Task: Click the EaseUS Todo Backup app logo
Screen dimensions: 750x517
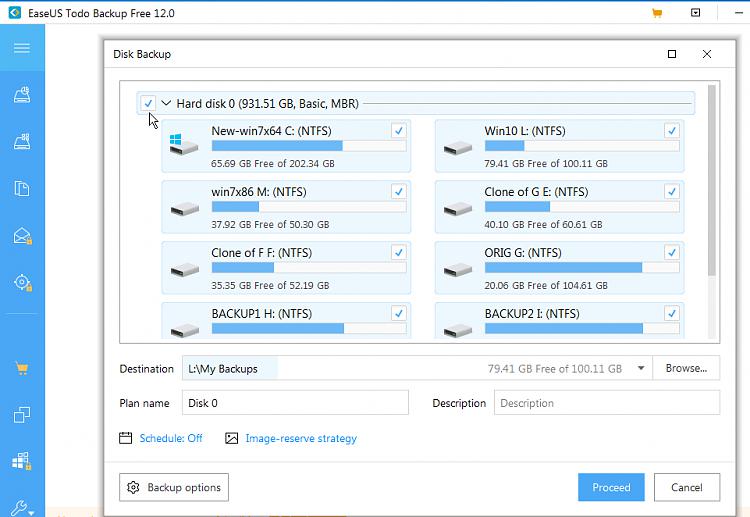Action: click(15, 12)
